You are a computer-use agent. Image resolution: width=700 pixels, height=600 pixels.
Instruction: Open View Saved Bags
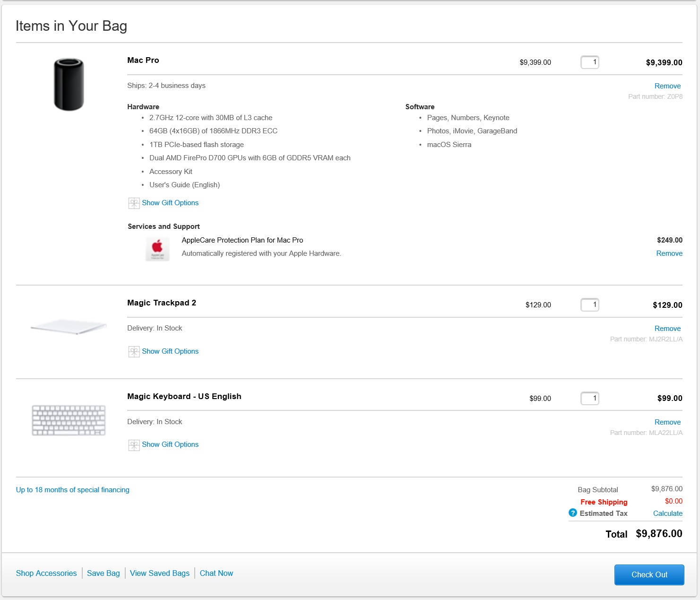[160, 573]
